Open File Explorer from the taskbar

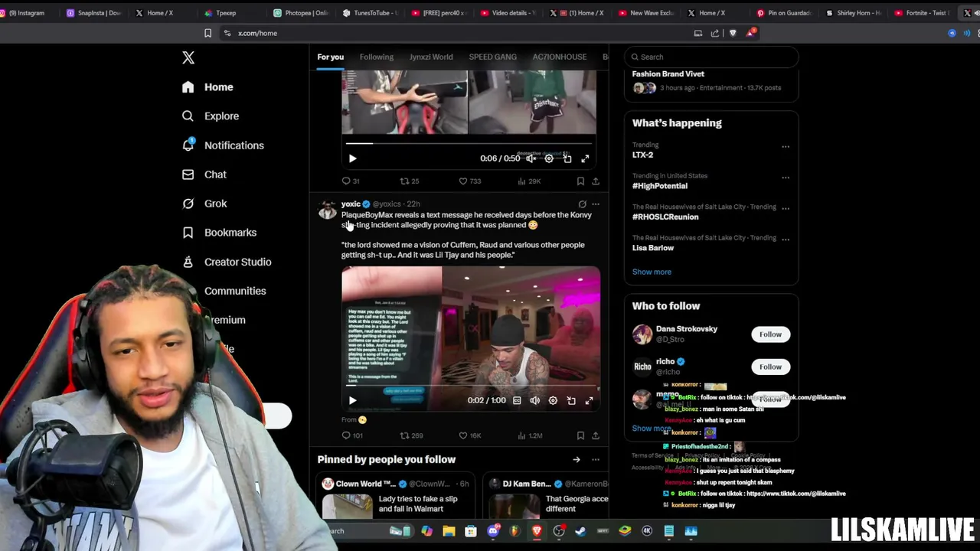tap(449, 531)
